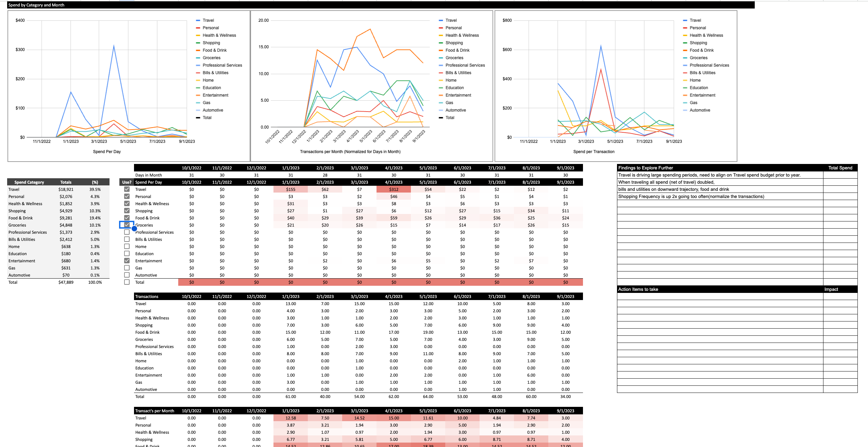Select Food & Drink transactions 19.00 cell
868x447 pixels.
click(428, 332)
